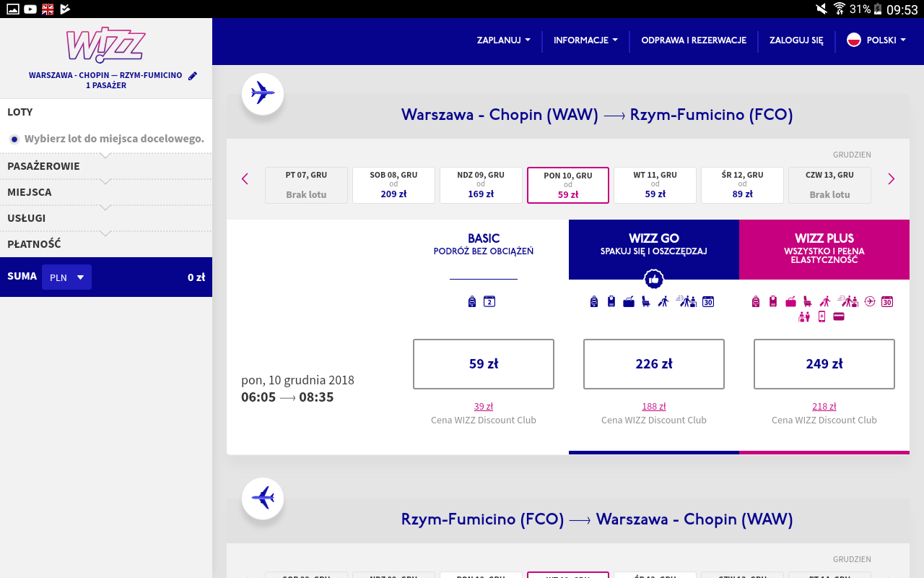Show later dates with right arrow
924x578 pixels.
click(891, 178)
